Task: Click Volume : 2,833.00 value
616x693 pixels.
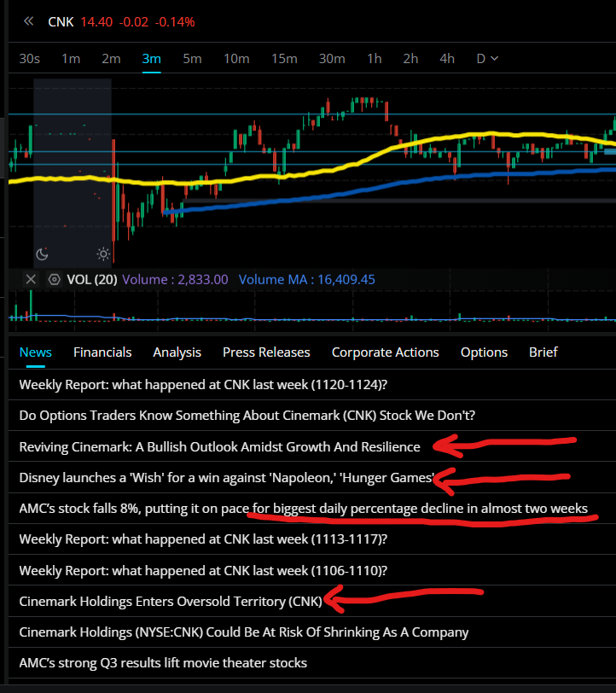Action: click(175, 279)
